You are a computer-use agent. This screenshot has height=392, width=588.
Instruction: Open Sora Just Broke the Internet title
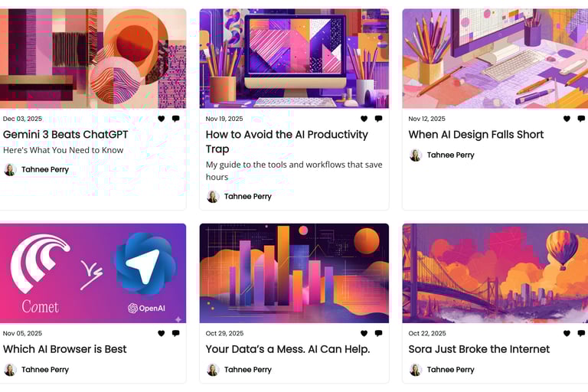[479, 349]
